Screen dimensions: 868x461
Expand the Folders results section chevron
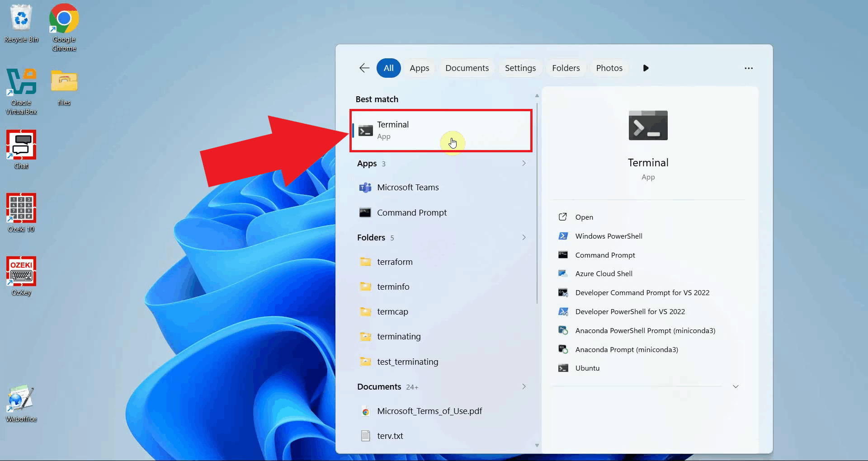(524, 237)
